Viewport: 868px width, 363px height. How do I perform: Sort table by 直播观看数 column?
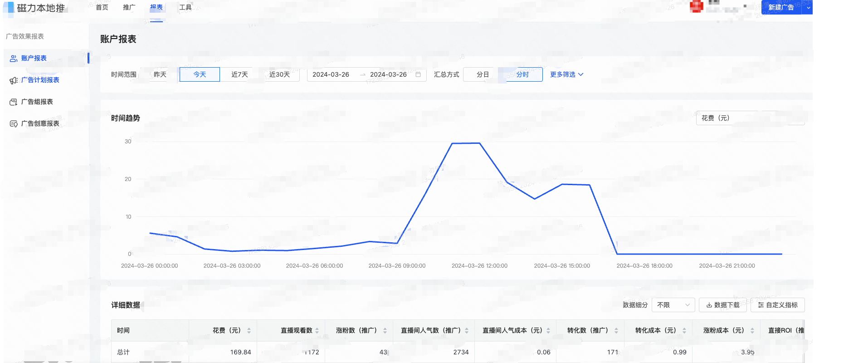(317, 331)
